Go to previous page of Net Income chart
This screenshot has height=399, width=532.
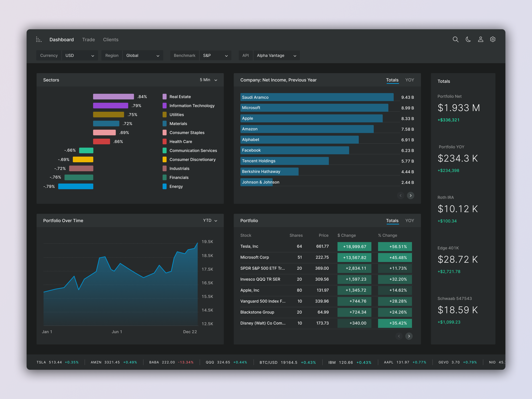coord(400,196)
